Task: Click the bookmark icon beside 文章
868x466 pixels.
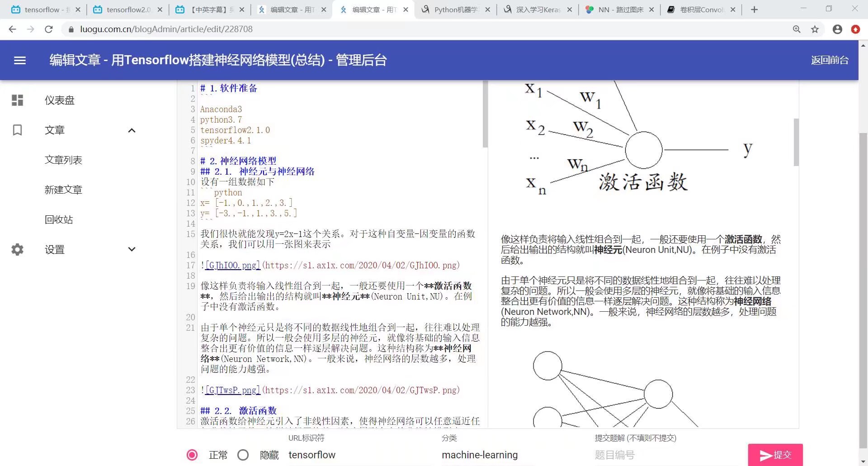Action: [x=17, y=130]
